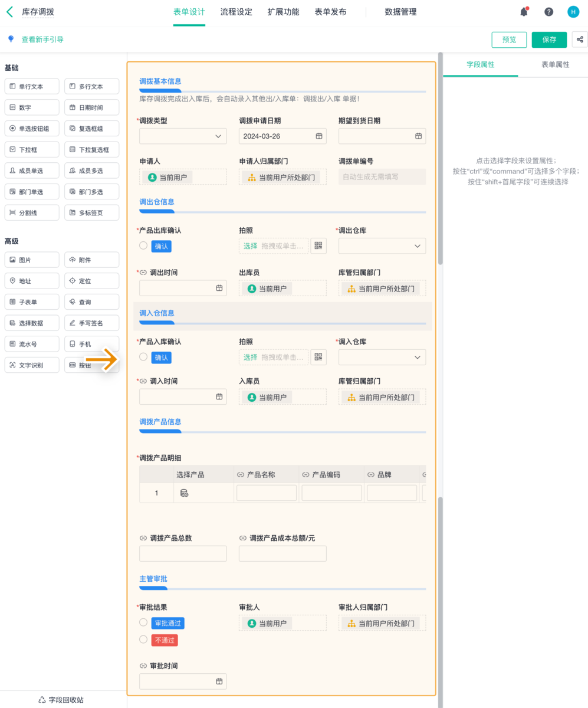This screenshot has width=588, height=708.
Task: Open the 字段回收站 at the bottom left
Action: 61,700
